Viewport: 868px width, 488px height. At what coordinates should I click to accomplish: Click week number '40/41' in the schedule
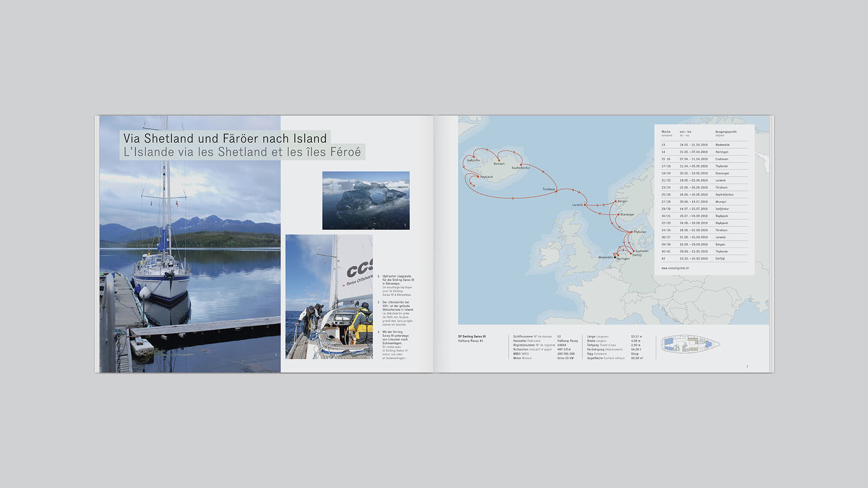click(666, 251)
